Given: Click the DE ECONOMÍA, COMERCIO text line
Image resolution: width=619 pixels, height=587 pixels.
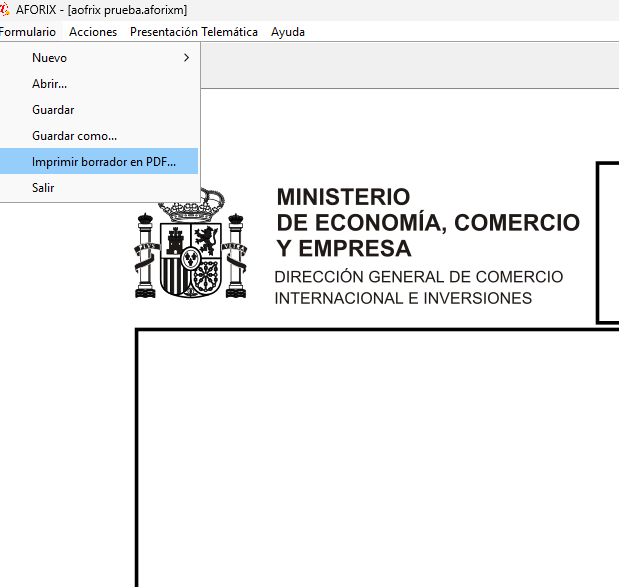Looking at the screenshot, I should [x=428, y=222].
